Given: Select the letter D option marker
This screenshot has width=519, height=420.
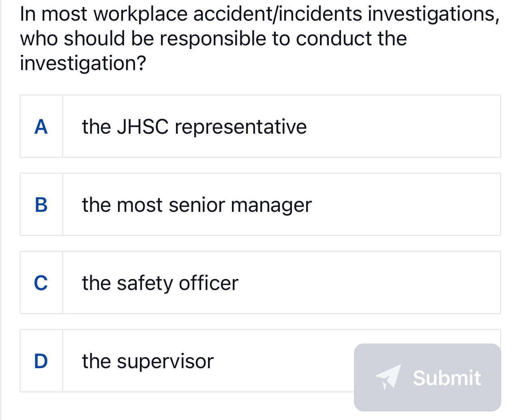Looking at the screenshot, I should [41, 361].
